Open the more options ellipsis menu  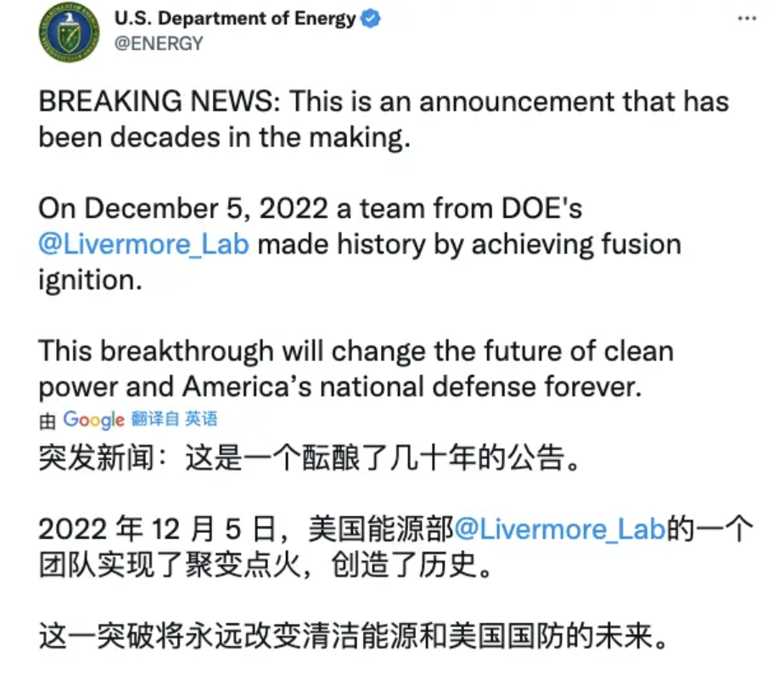point(746,19)
